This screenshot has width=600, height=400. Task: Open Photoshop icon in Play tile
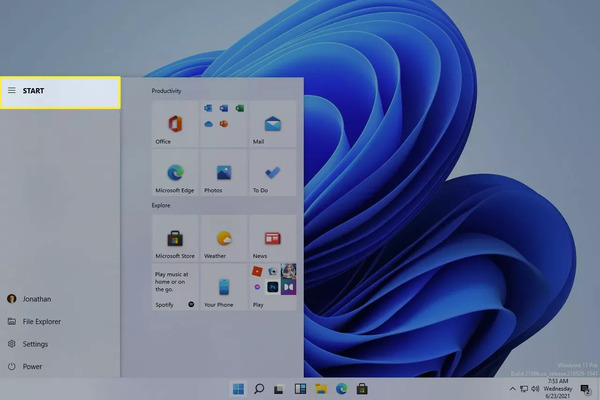pyautogui.click(x=272, y=287)
